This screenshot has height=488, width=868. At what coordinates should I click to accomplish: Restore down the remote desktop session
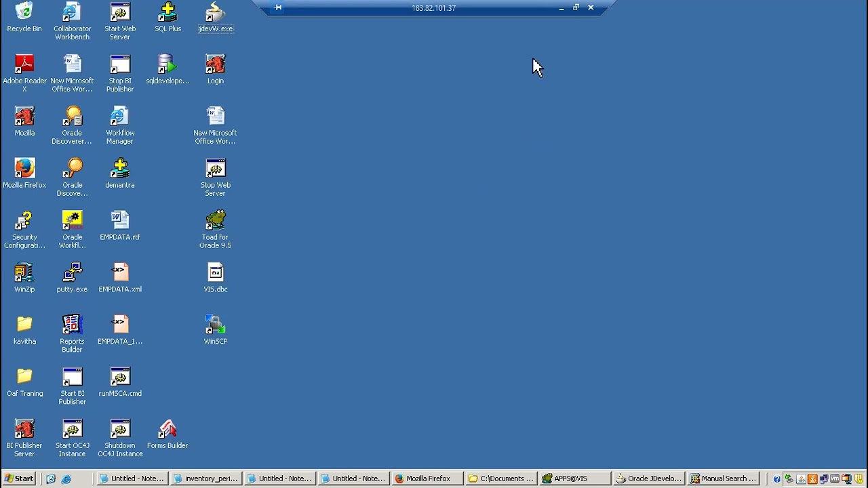576,7
